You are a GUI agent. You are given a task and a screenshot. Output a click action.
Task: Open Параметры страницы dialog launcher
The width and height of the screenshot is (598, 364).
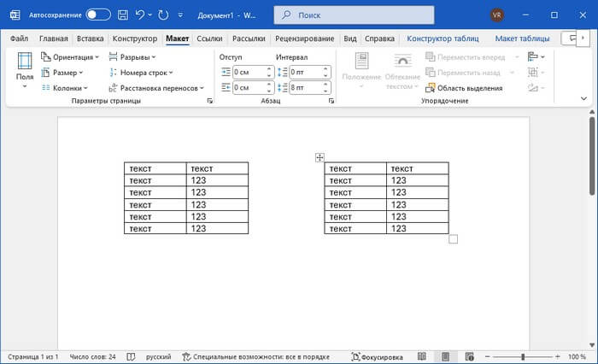(209, 102)
